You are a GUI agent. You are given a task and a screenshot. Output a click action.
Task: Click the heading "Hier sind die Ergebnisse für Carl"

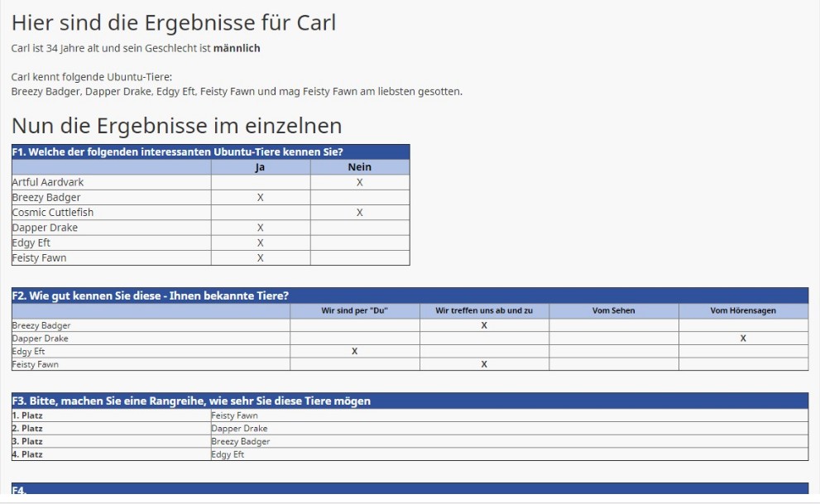pos(174,23)
